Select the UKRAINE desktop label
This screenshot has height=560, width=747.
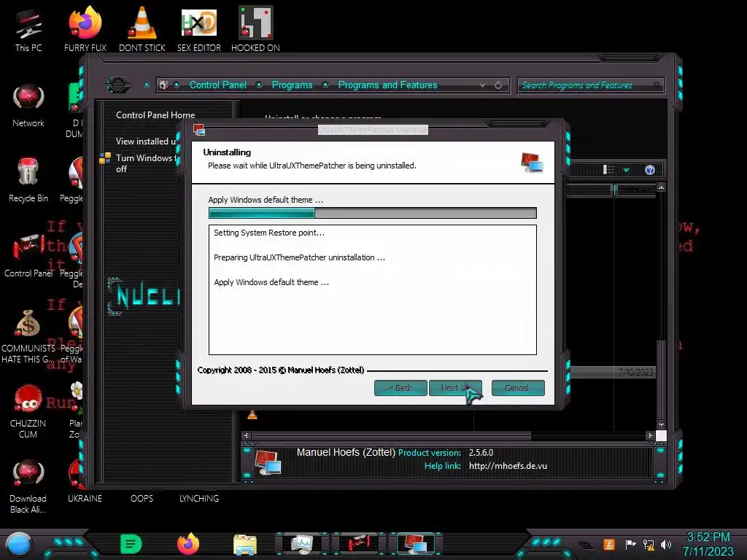tap(85, 499)
